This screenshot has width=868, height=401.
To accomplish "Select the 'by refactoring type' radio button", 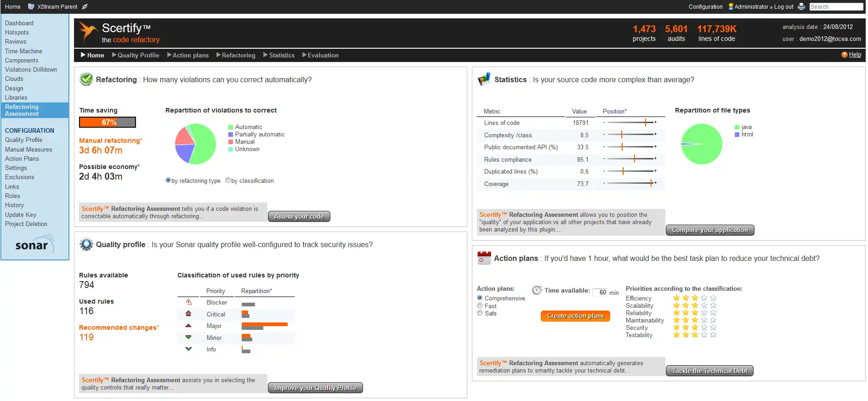I will [168, 181].
